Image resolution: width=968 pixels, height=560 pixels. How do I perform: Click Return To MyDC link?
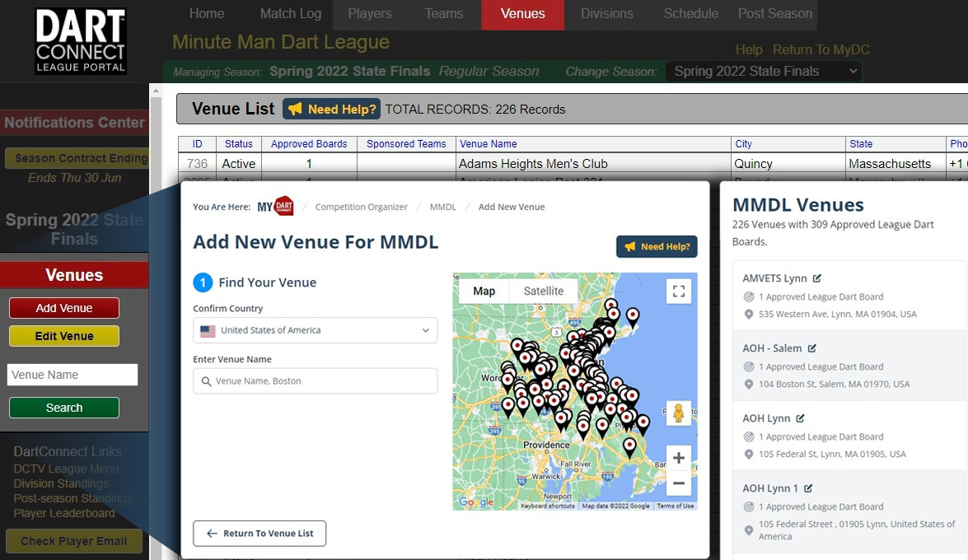pyautogui.click(x=821, y=50)
